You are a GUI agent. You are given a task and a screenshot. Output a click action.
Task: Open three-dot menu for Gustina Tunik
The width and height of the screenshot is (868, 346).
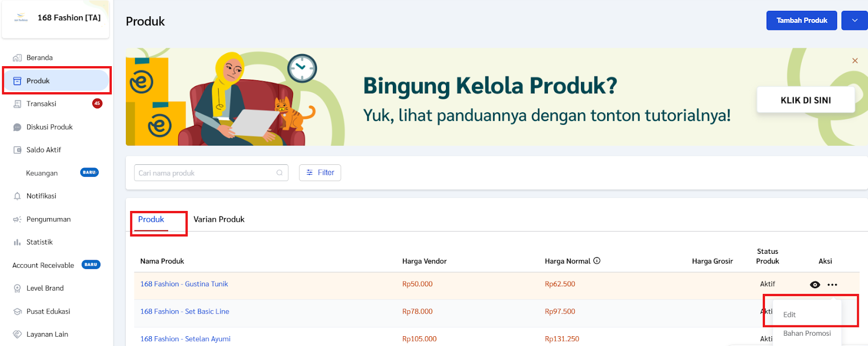[832, 285]
